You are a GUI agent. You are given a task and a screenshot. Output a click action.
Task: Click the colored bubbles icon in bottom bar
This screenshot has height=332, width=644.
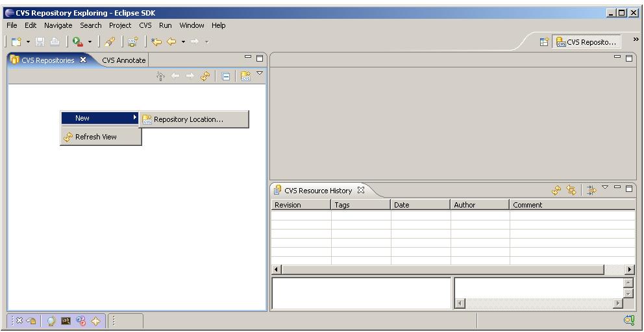tap(80, 321)
